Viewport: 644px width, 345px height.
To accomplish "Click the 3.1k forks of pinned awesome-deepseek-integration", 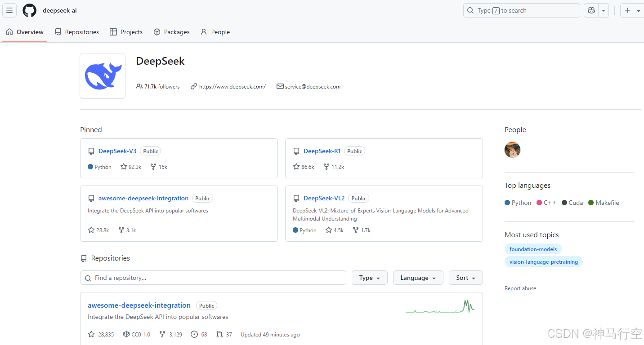I will pyautogui.click(x=127, y=230).
